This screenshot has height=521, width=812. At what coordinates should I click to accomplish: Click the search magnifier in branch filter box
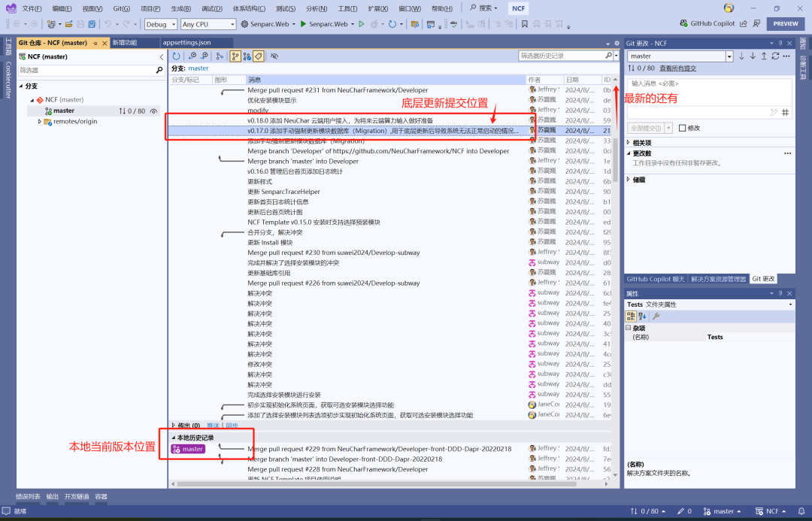[x=159, y=70]
